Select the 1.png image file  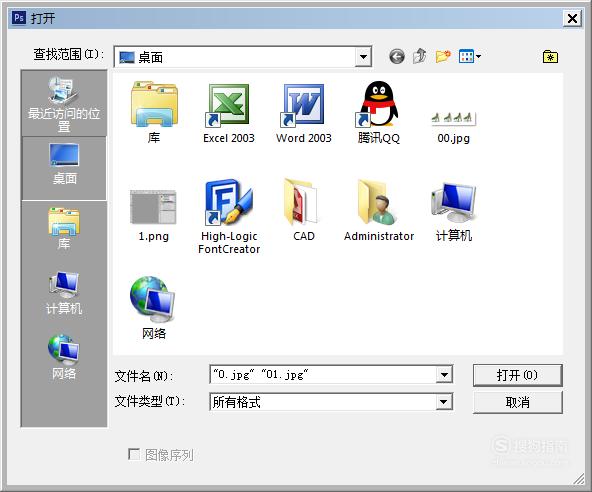[153, 216]
